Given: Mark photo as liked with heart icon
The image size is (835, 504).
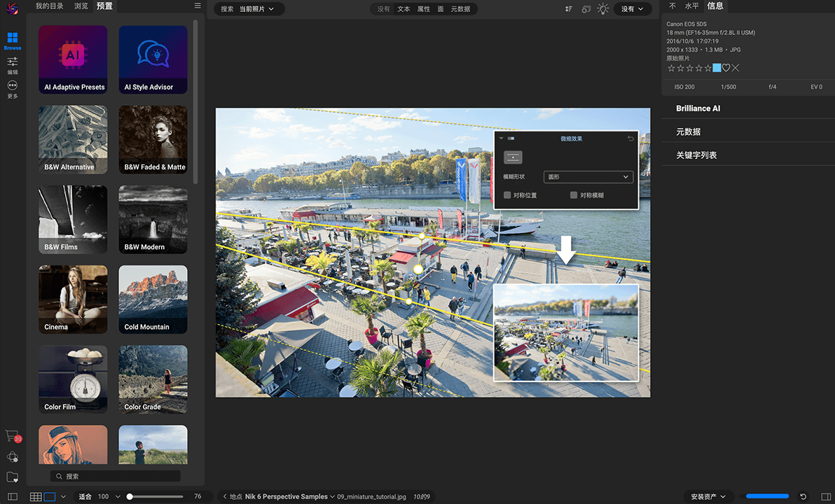Looking at the screenshot, I should [x=726, y=68].
